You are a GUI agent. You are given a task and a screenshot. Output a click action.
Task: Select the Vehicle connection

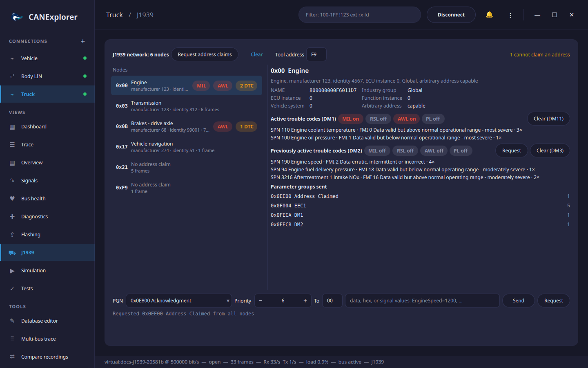[47, 58]
